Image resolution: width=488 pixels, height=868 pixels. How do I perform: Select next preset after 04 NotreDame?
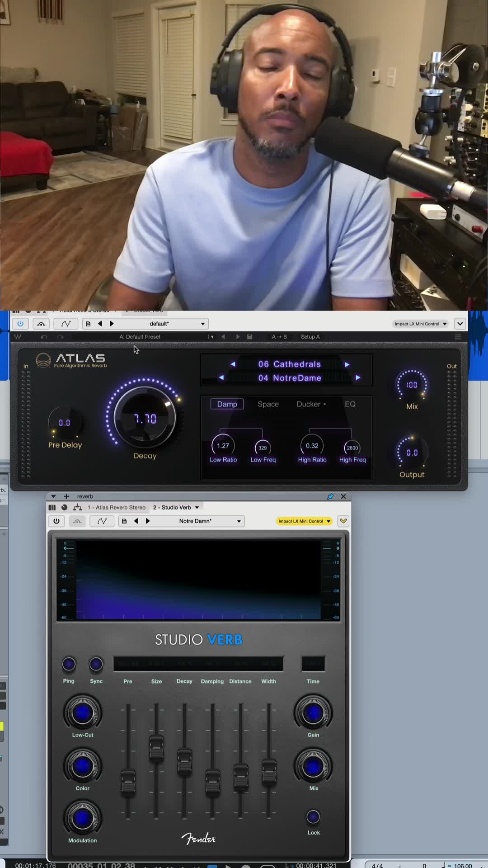(358, 377)
